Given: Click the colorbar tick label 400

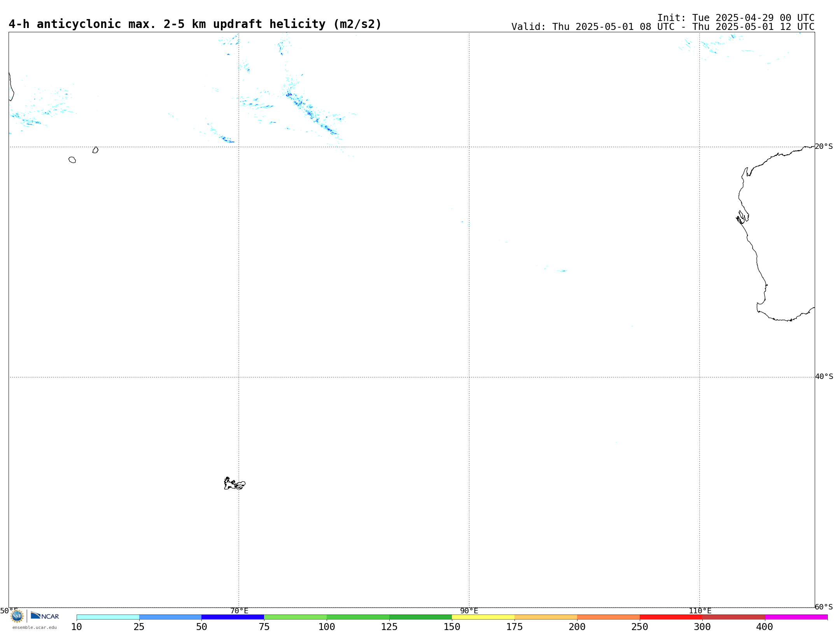Looking at the screenshot, I should point(765,627).
